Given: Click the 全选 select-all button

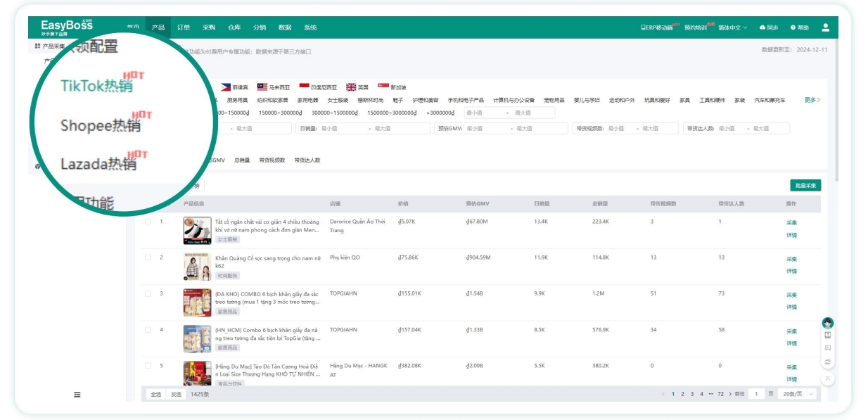Looking at the screenshot, I should click(155, 394).
